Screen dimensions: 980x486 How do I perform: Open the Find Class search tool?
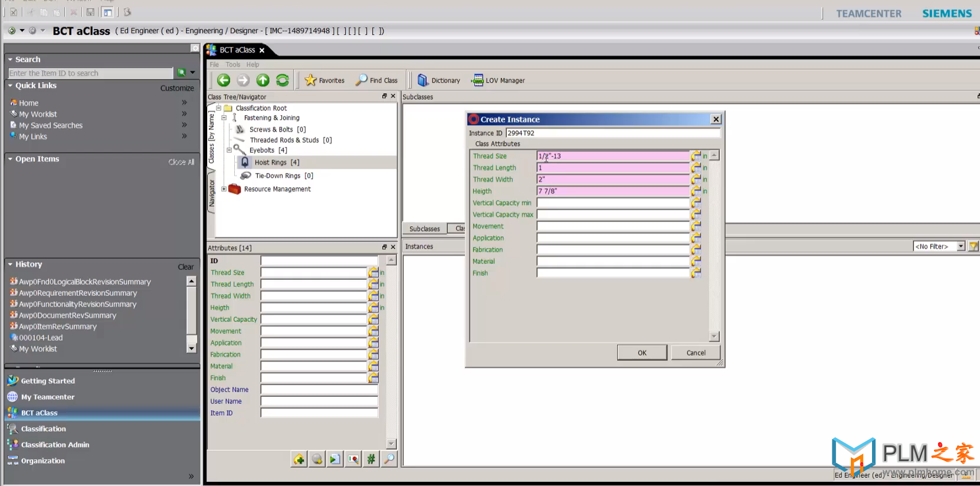pos(376,80)
